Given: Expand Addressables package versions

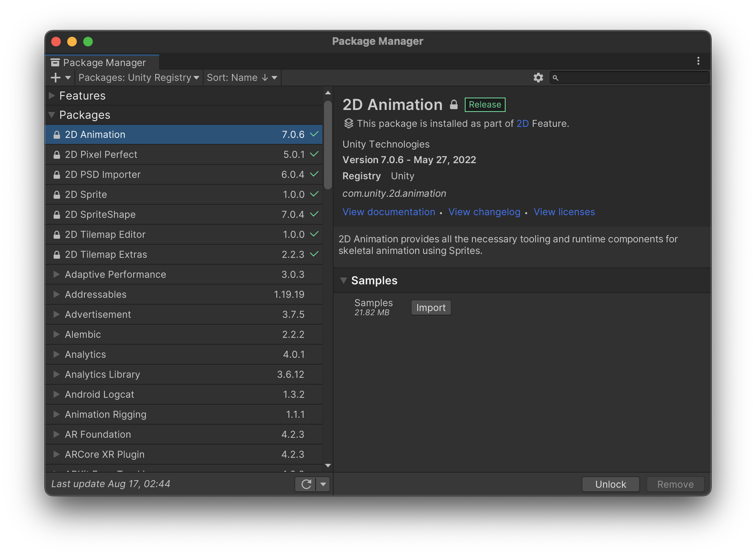Looking at the screenshot, I should [x=56, y=294].
